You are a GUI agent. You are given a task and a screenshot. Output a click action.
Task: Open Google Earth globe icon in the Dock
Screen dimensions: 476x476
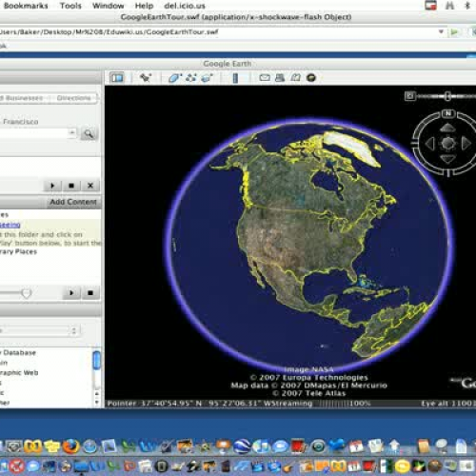(x=242, y=446)
